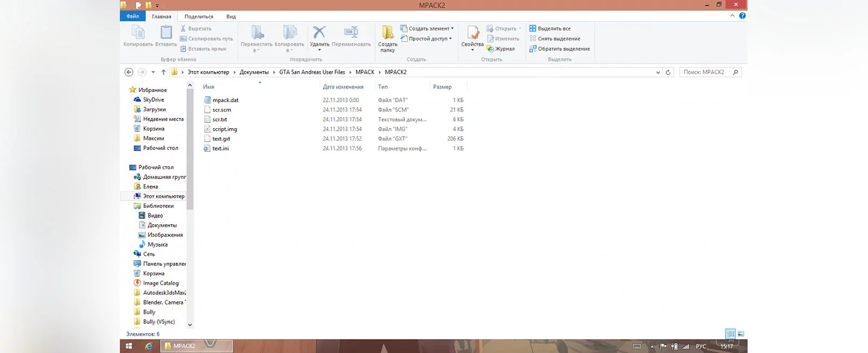Click Обратить выделение in the ribbon
Screen dimensions: 868x353
559,49
